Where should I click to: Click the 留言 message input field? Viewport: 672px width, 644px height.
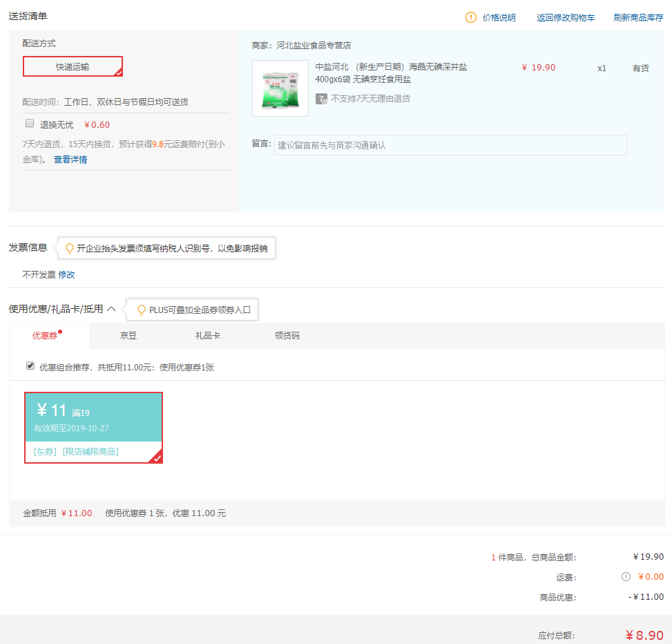coord(451,145)
